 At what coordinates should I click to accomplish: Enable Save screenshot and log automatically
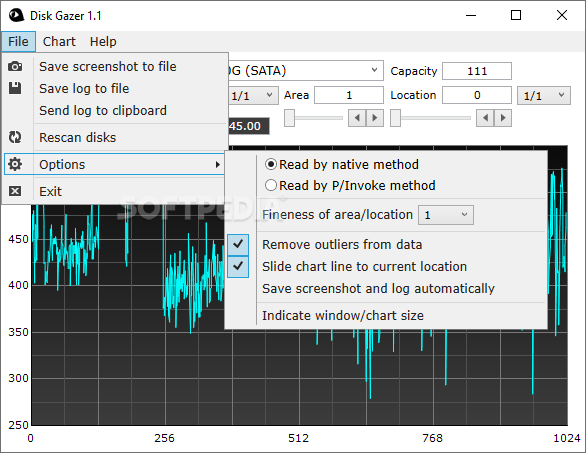pos(378,289)
